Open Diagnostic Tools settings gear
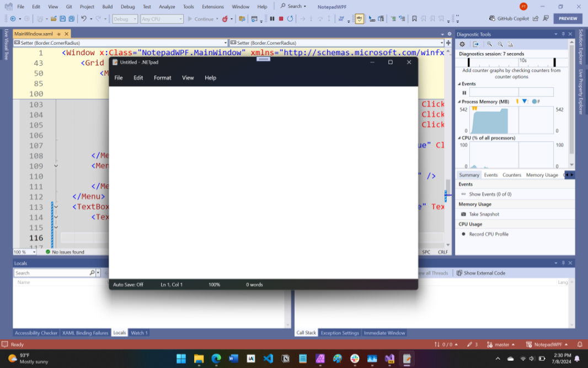The image size is (588, 368). [462, 44]
